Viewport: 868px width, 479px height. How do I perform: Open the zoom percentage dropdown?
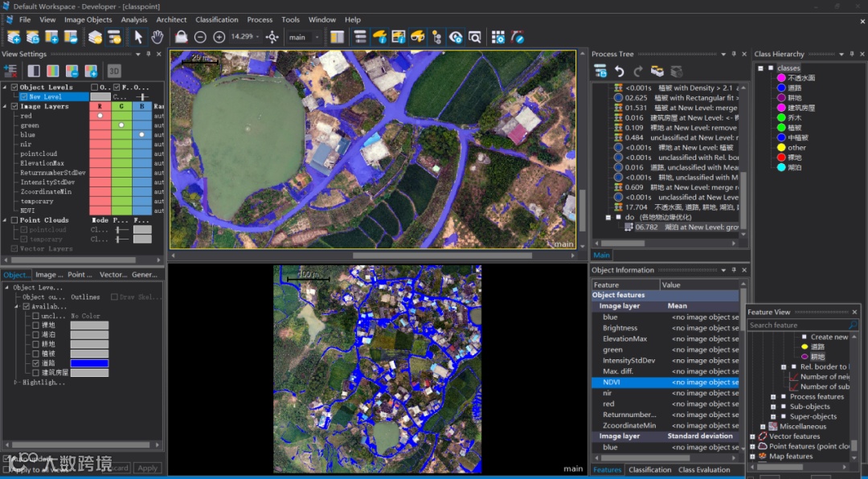(258, 37)
